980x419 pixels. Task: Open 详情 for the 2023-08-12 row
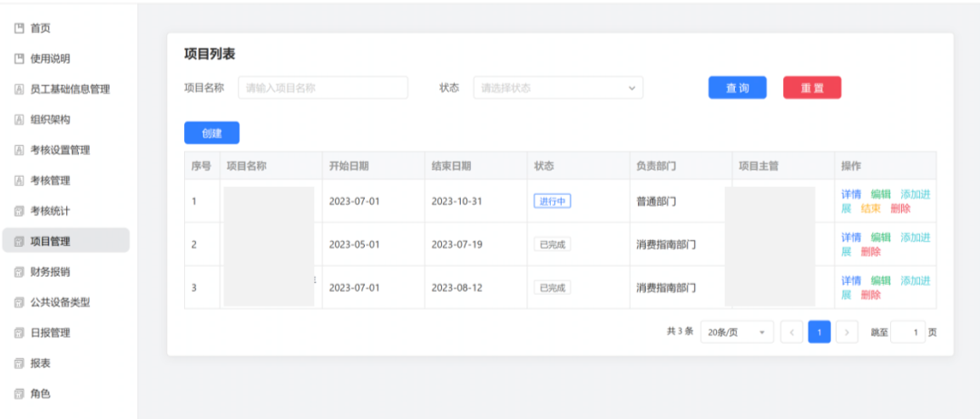tap(851, 280)
